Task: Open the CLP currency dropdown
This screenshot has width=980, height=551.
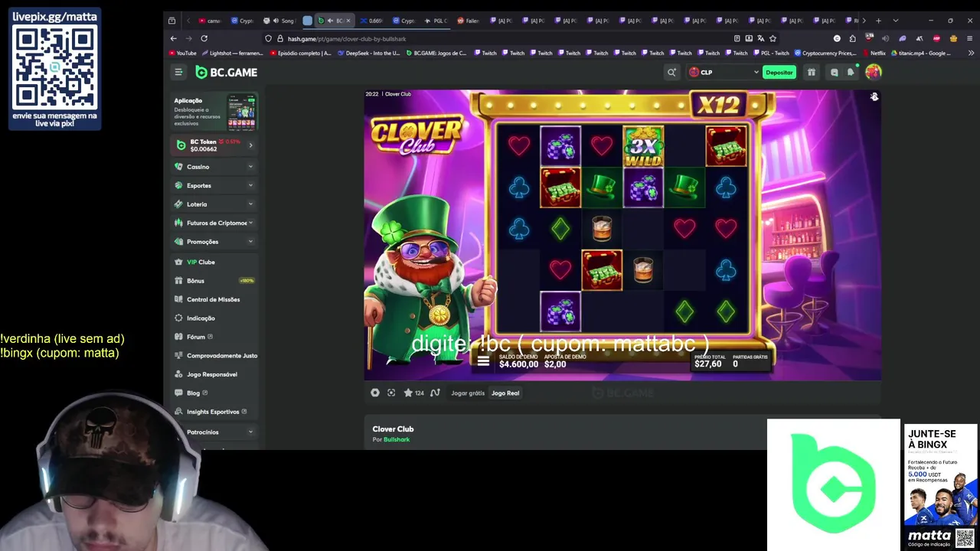Action: click(724, 72)
